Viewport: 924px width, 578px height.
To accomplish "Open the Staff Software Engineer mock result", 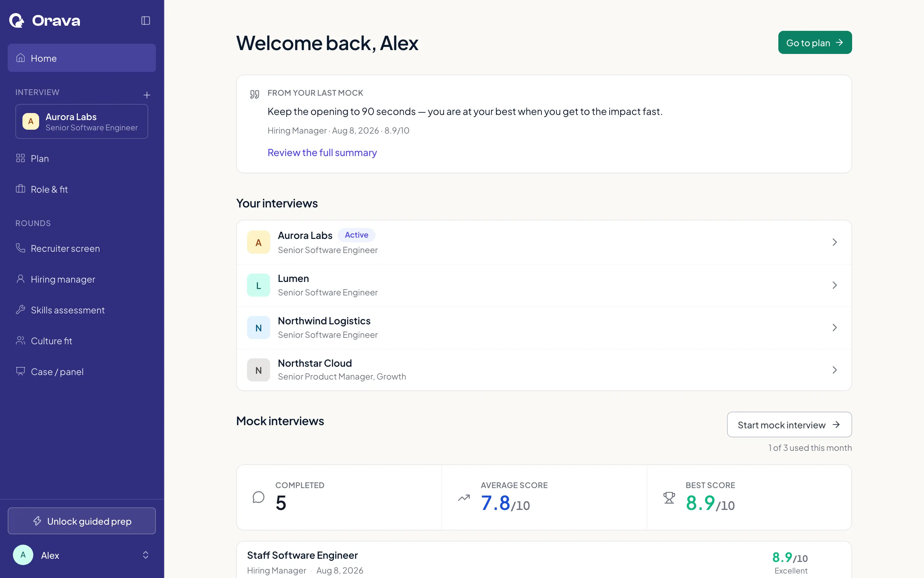I will pos(544,560).
